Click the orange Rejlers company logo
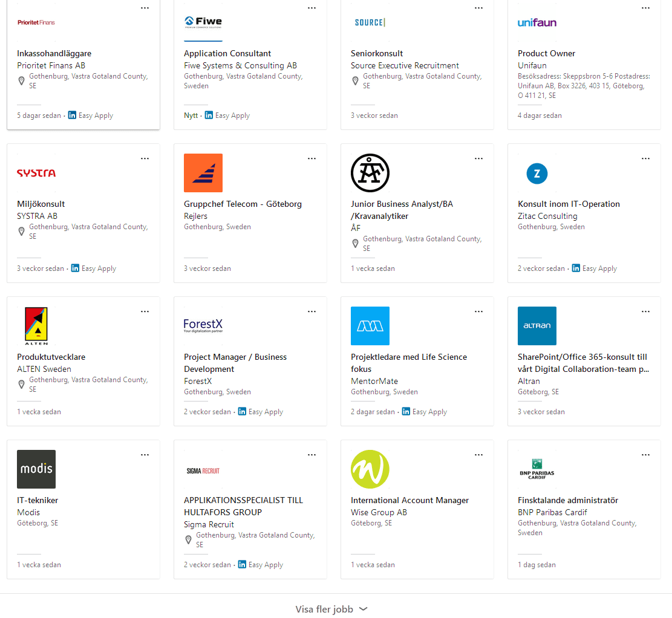 [203, 173]
